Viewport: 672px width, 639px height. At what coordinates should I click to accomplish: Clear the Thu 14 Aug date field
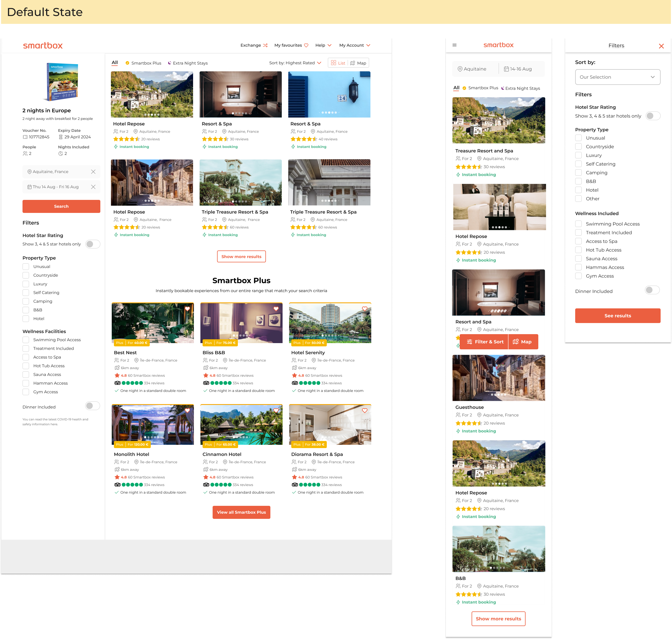pos(93,187)
